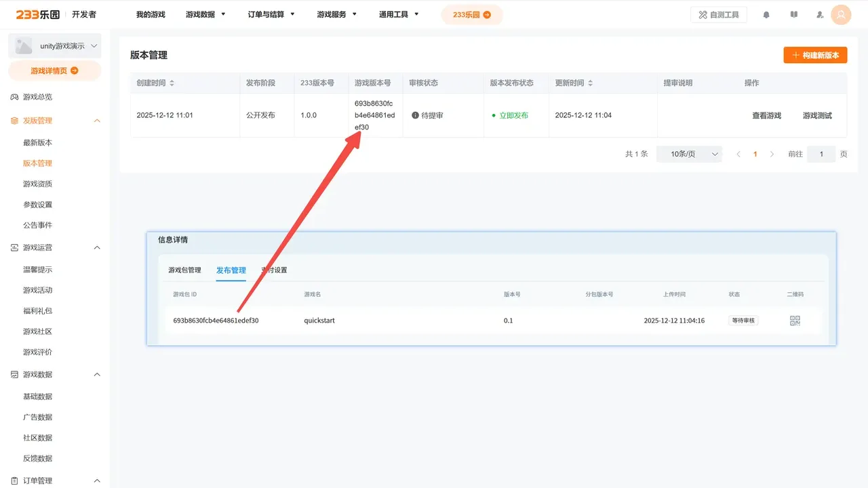
Task: Collapse the 发版管理 sidebar section
Action: 97,121
